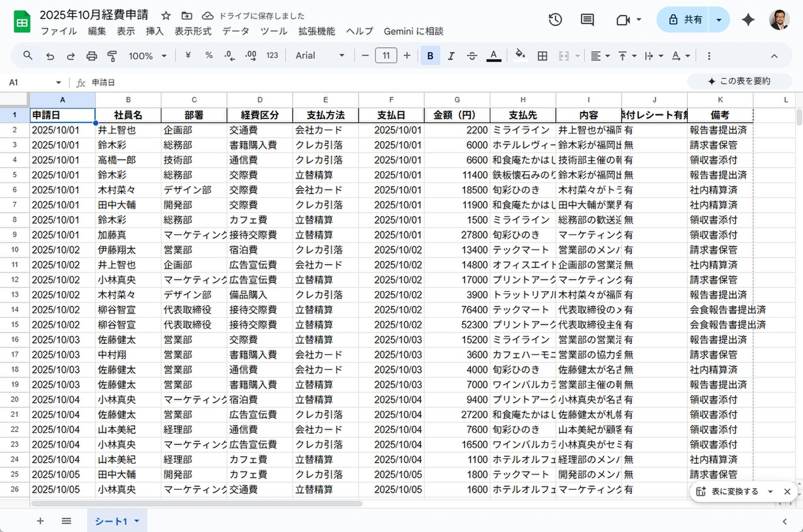Open the 拡張機能 menu
Image resolution: width=803 pixels, height=532 pixels.
pos(317,31)
